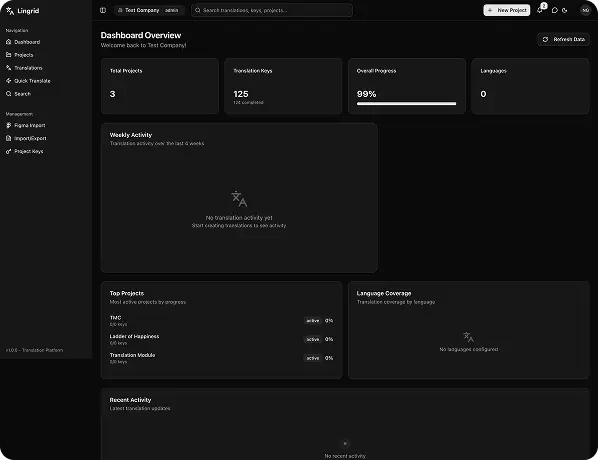The height and width of the screenshot is (460, 598).
Task: Open the user avatar menu
Action: [586, 10]
